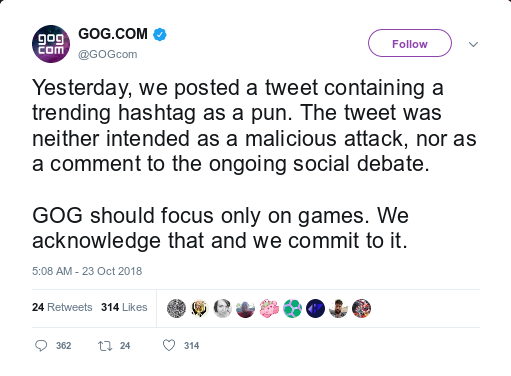Click the blue verified badge
Viewport: 511px width, 376px height.
160,34
